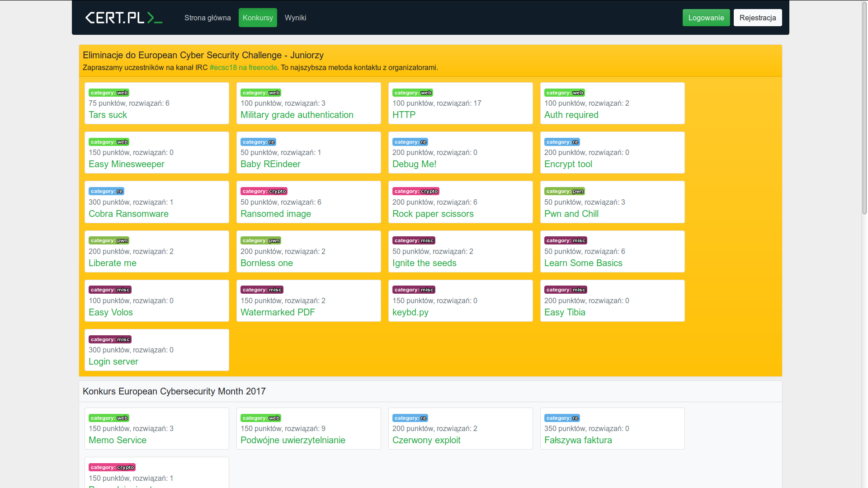Open the Watermarked PDF challenge
This screenshot has height=488, width=868.
(278, 312)
